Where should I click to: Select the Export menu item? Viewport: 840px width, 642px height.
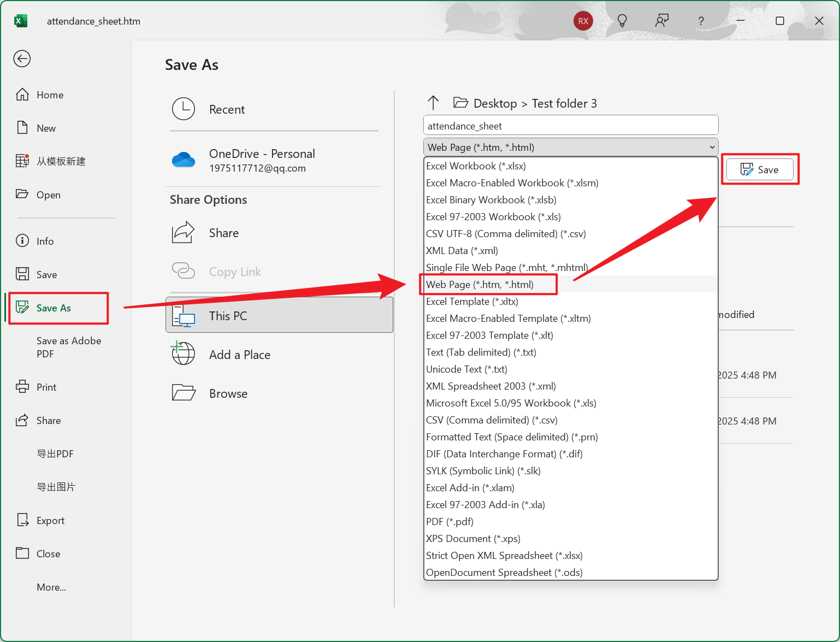[x=50, y=520]
